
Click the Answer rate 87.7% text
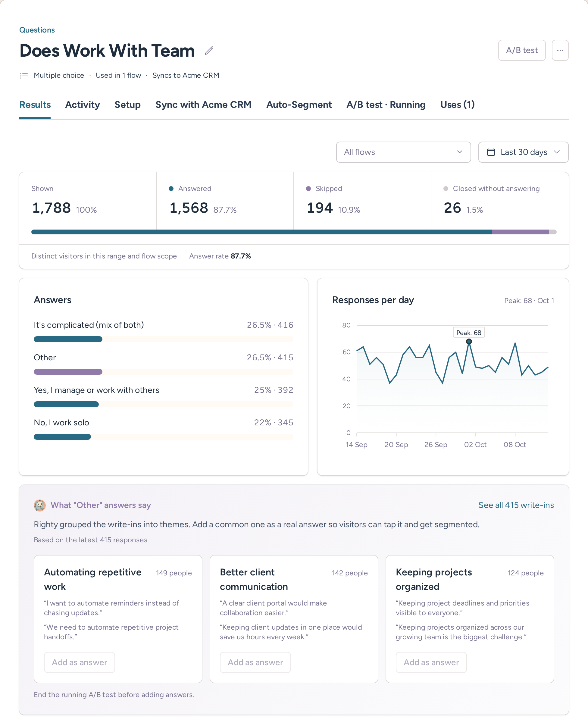point(220,256)
